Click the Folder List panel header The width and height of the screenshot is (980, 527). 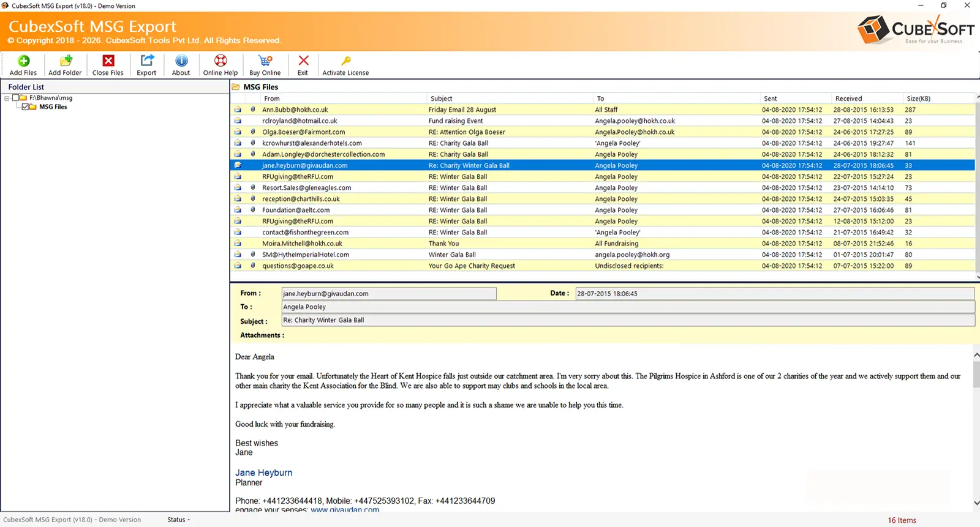pos(115,87)
